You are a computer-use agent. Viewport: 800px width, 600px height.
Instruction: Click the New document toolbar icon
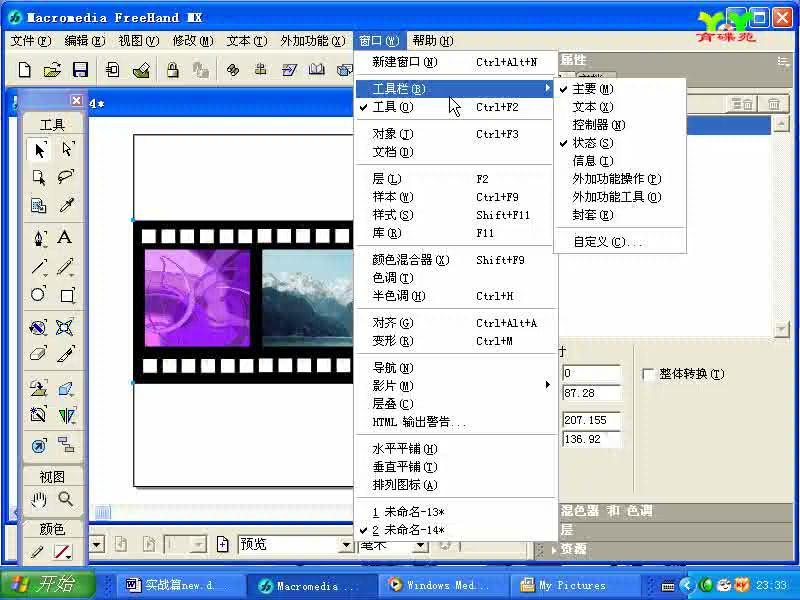pyautogui.click(x=24, y=69)
